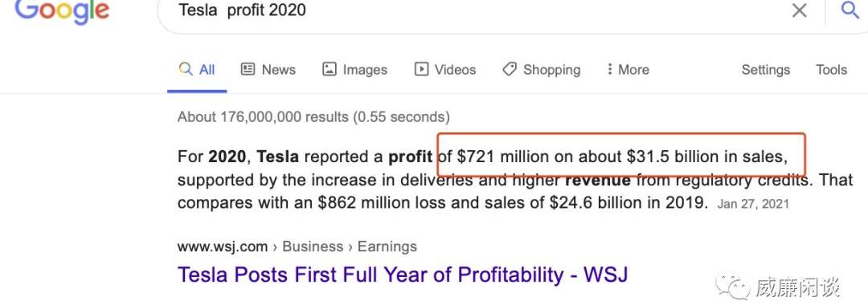868x301 pixels.
Task: Open the Tools options
Action: pyautogui.click(x=831, y=70)
